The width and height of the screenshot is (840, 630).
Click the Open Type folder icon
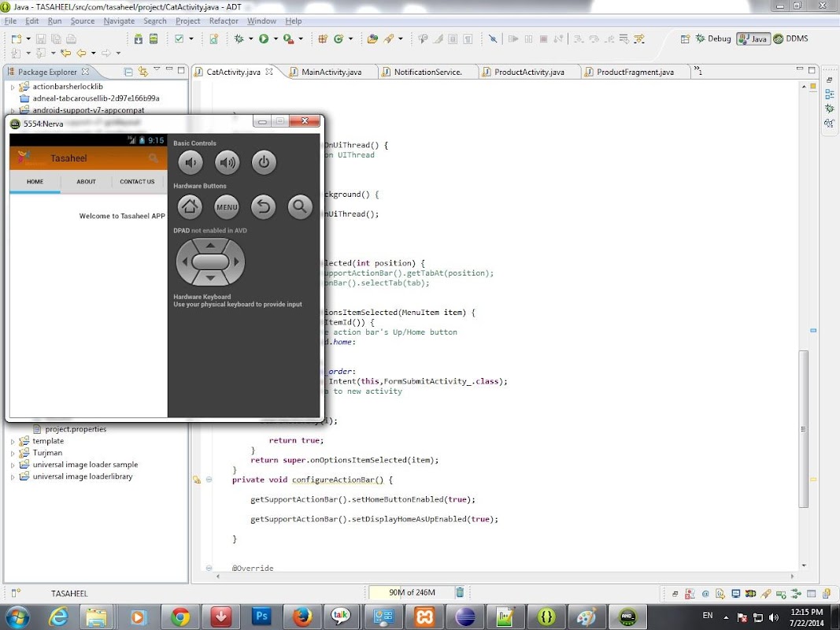[x=372, y=39]
